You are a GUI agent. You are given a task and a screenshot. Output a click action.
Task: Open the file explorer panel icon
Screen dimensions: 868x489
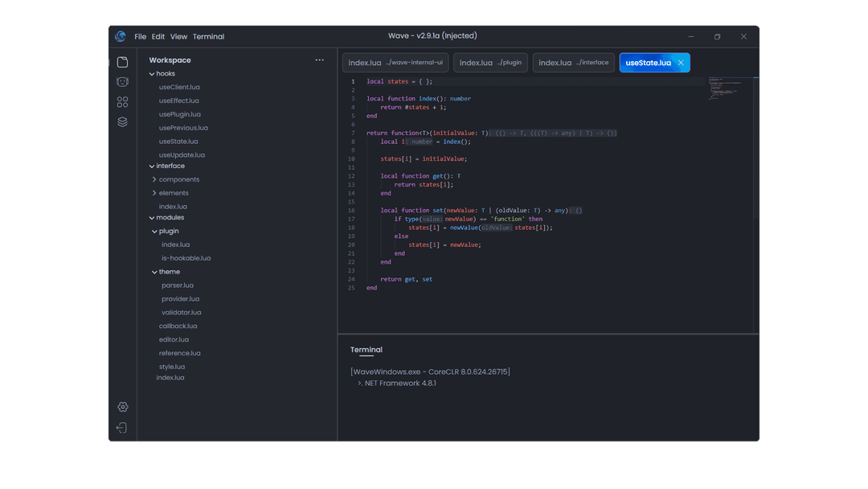(x=122, y=60)
